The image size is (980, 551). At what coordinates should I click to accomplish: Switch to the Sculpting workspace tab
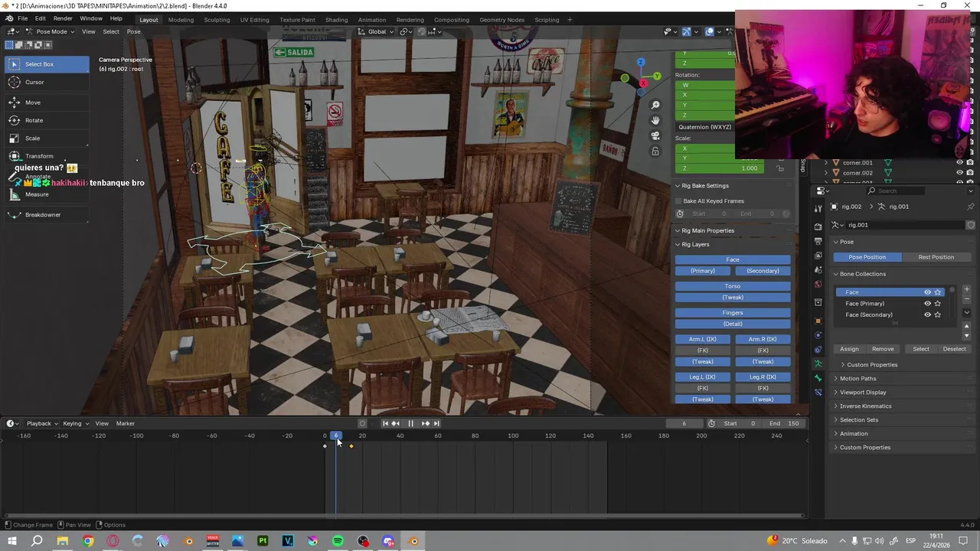(x=217, y=20)
